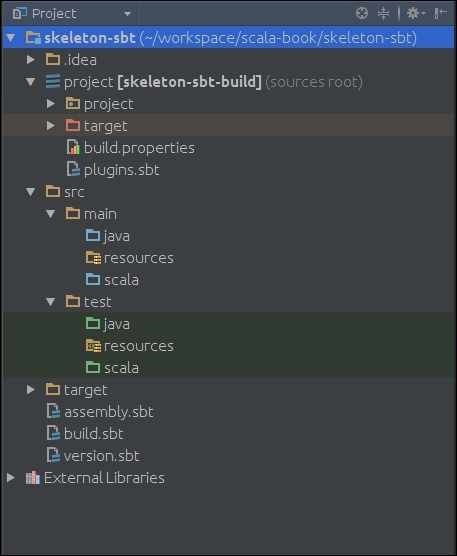Click the green test scala folder icon
Viewport: 457px width, 556px height.
point(93,367)
